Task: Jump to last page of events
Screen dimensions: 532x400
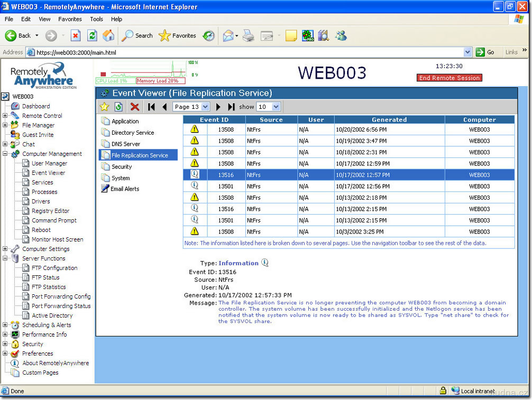Action: [231, 107]
